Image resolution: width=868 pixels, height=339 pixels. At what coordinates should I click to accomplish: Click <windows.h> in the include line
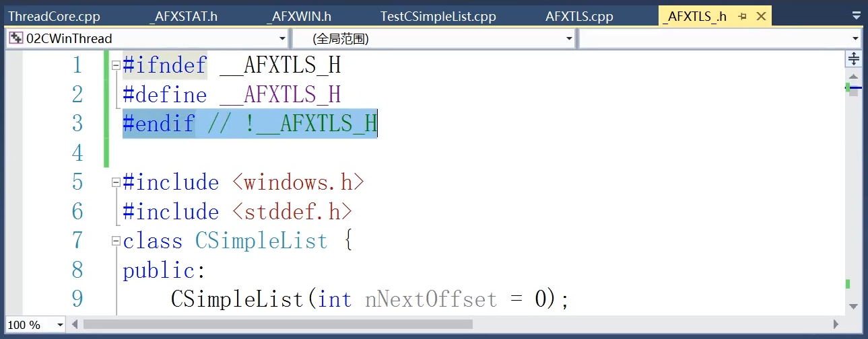click(x=298, y=182)
